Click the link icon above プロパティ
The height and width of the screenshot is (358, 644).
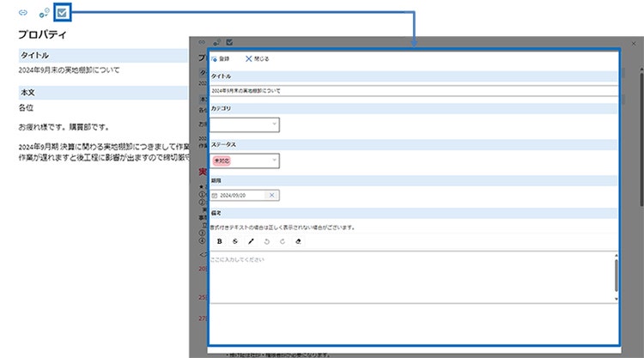[23, 13]
